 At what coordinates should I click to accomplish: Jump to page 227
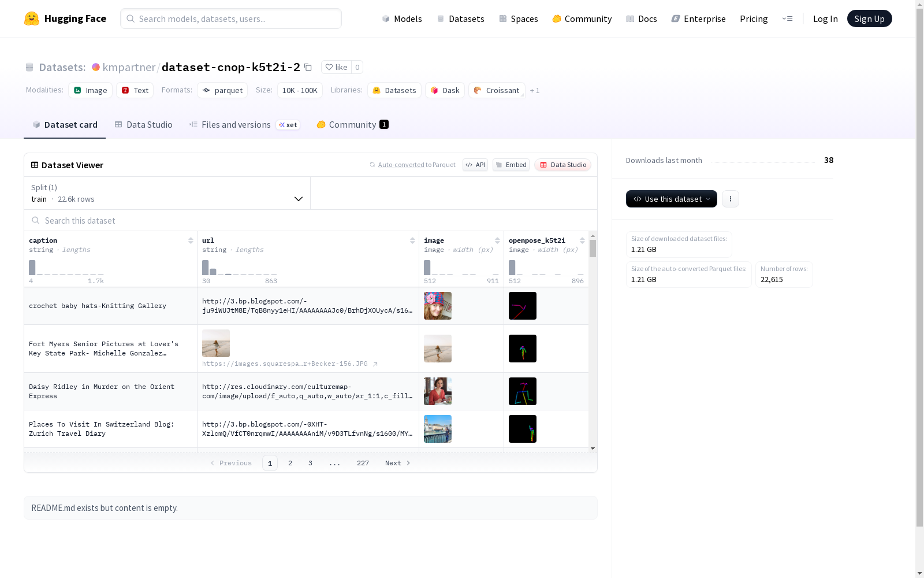363,463
